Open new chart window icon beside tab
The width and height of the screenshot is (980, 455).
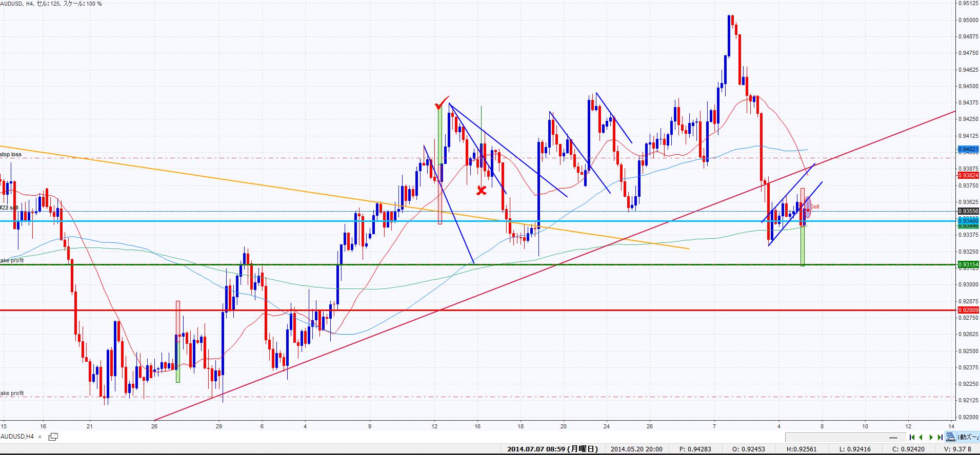click(53, 437)
